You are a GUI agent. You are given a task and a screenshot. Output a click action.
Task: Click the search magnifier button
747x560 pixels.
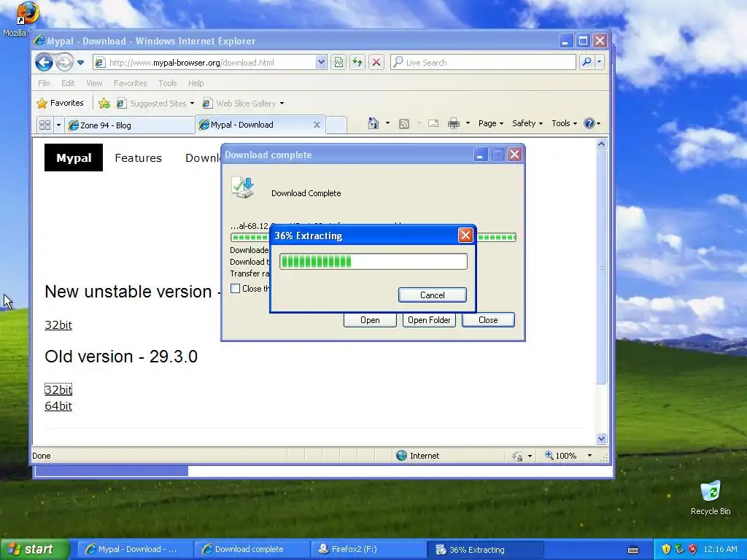[587, 62]
